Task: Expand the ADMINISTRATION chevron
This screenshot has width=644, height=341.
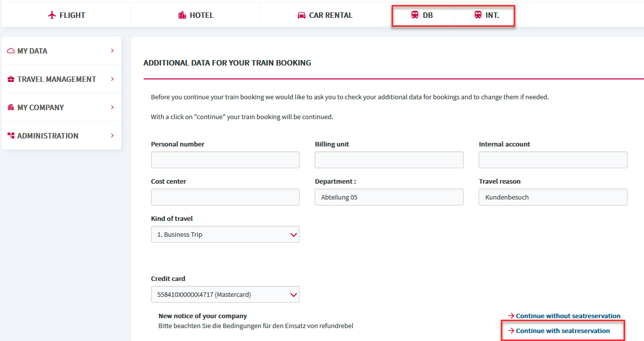Action: 112,136
